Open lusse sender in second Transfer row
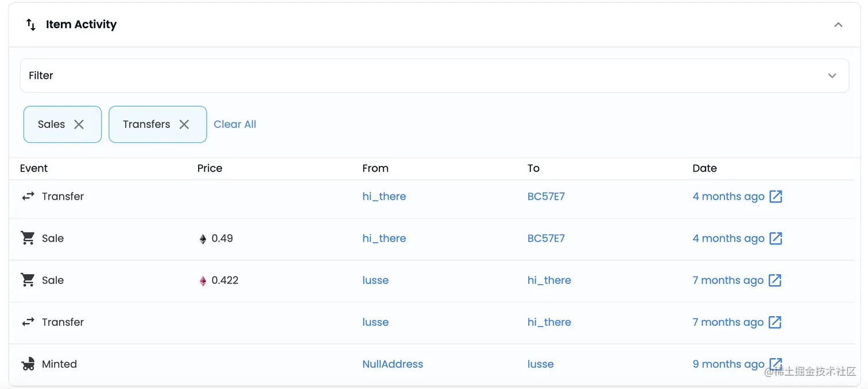The height and width of the screenshot is (389, 868). 375,322
